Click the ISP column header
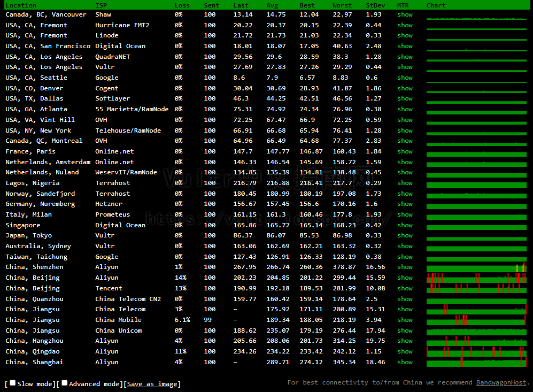Image resolution: width=533 pixels, height=392 pixels. click(x=101, y=5)
